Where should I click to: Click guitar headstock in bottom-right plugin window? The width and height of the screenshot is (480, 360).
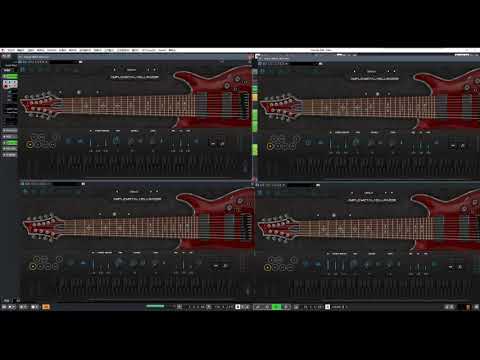click(x=278, y=228)
